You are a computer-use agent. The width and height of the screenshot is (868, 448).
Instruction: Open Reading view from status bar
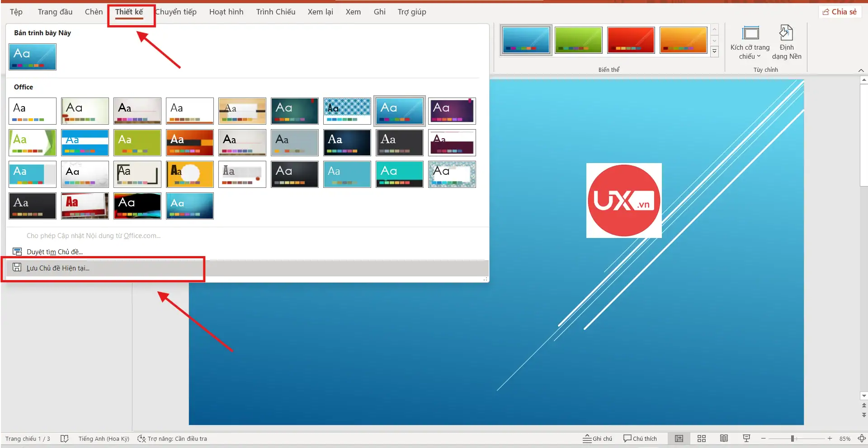[724, 439]
